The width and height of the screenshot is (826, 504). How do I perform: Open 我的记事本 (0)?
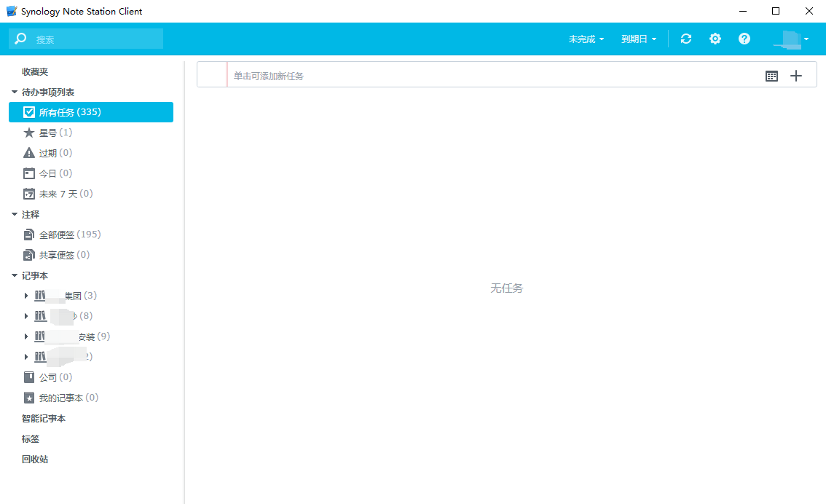68,398
